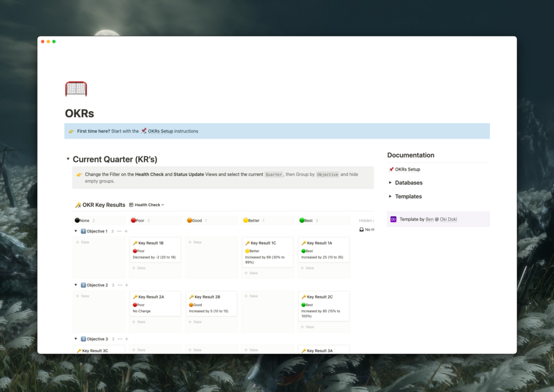Image resolution: width=554 pixels, height=392 pixels.
Task: Add a new item to Objective 1 with the plus icon
Action: [x=126, y=231]
